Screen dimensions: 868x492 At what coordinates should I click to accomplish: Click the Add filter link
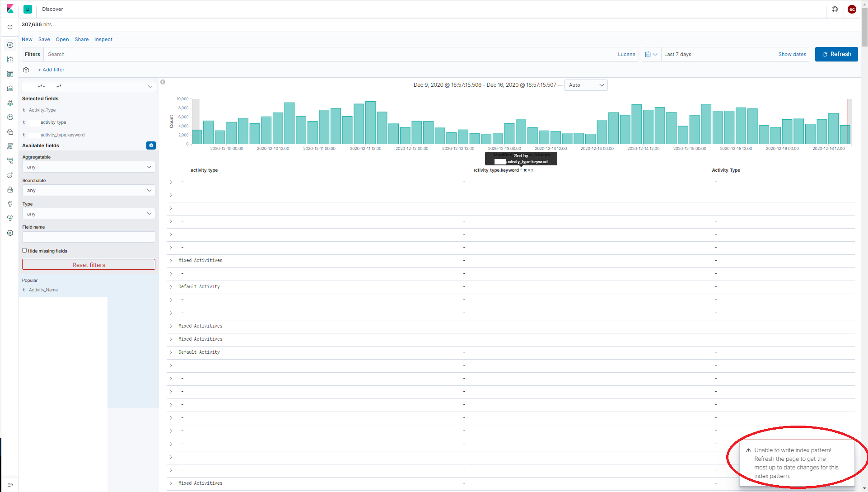pyautogui.click(x=51, y=70)
